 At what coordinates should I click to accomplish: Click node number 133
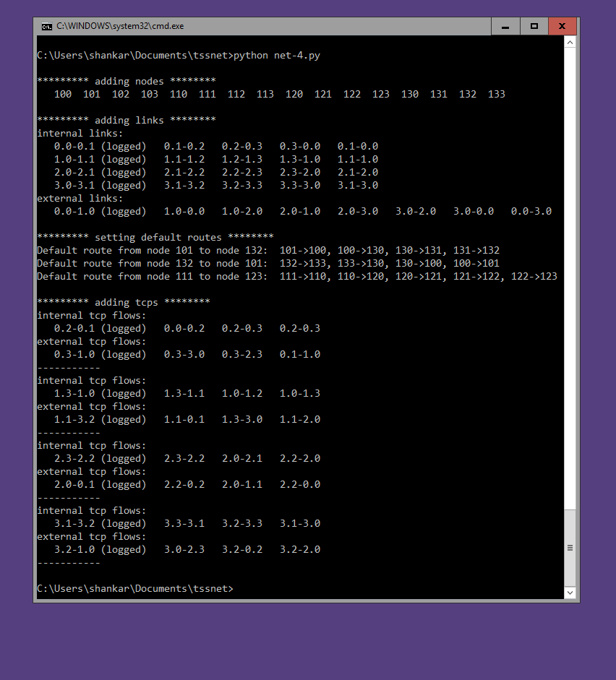(496, 94)
